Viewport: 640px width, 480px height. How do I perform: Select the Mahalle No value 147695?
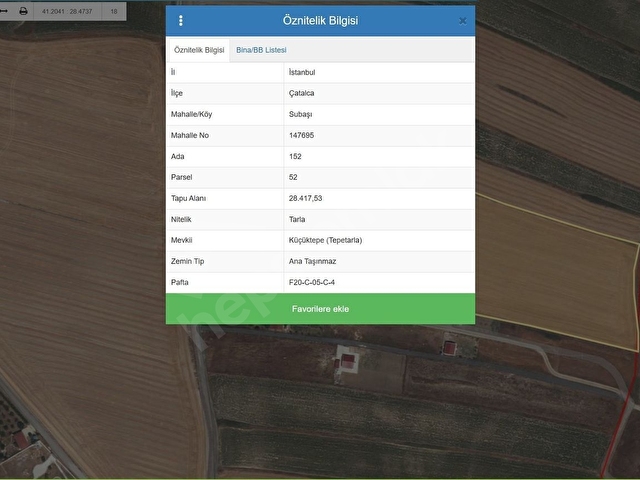301,136
